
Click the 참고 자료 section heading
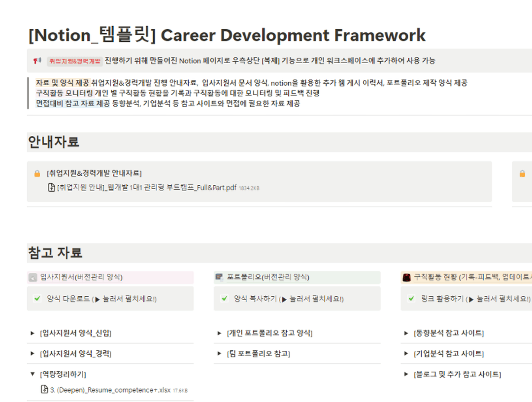(x=55, y=253)
